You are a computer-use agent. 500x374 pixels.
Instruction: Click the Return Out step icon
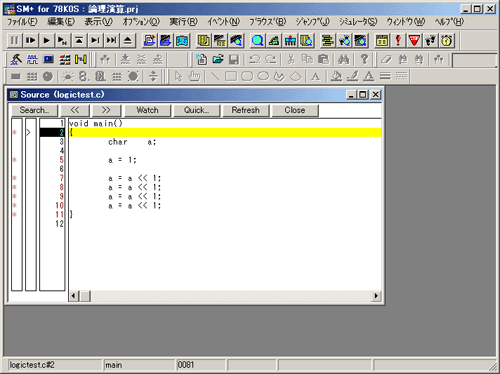79,40
